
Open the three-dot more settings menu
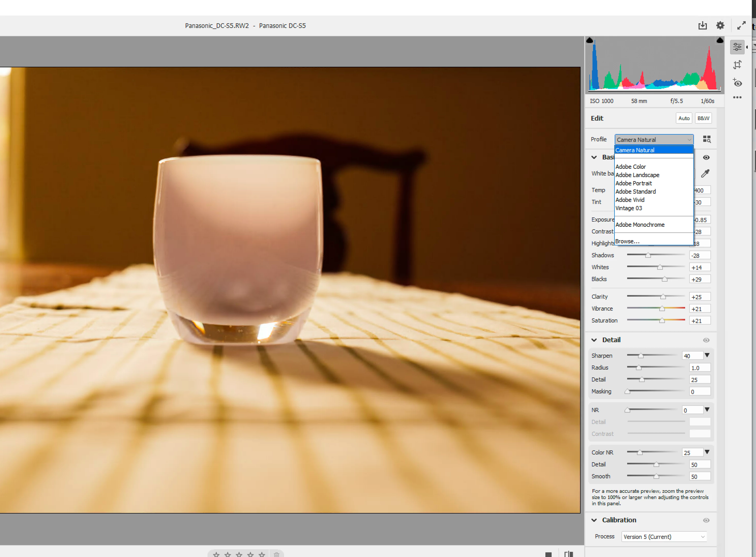pyautogui.click(x=737, y=97)
